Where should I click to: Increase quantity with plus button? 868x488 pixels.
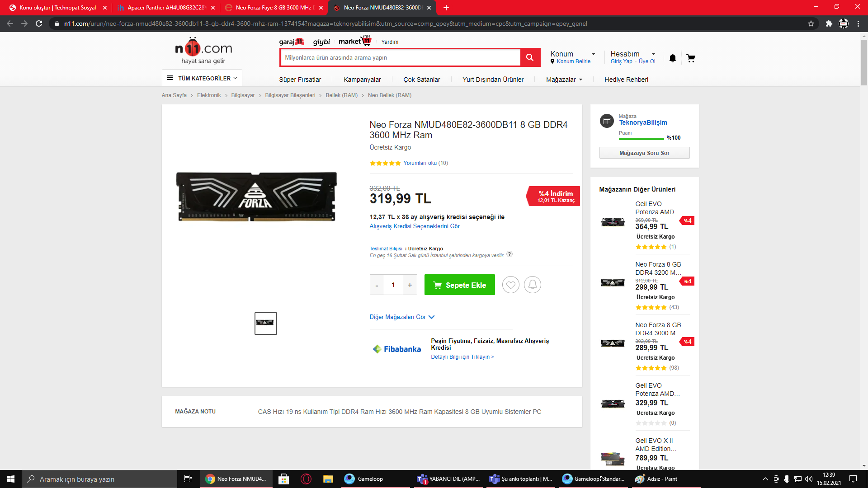click(410, 285)
